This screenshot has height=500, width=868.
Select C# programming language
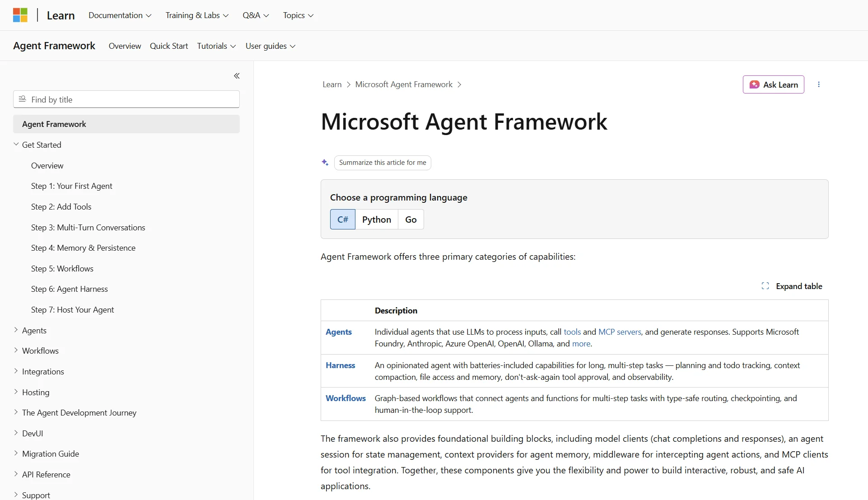(x=343, y=220)
